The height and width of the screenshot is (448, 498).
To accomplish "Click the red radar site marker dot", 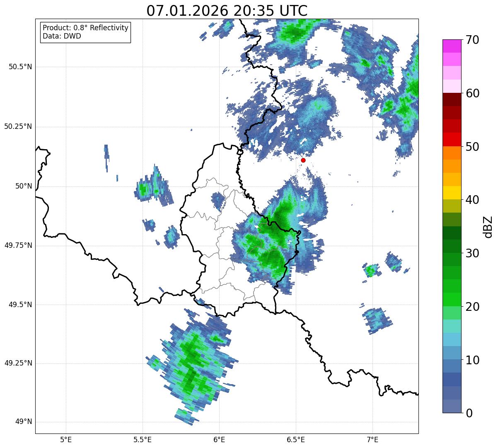I will click(x=303, y=160).
